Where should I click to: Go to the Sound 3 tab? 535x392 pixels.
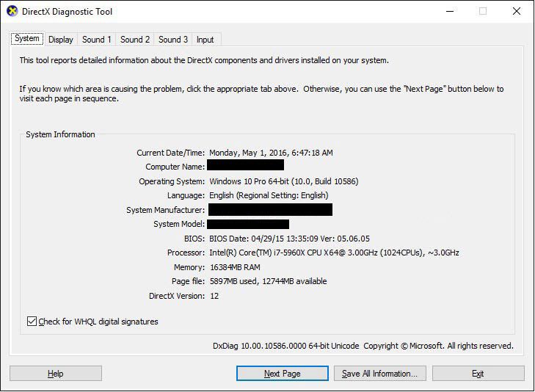(x=173, y=40)
